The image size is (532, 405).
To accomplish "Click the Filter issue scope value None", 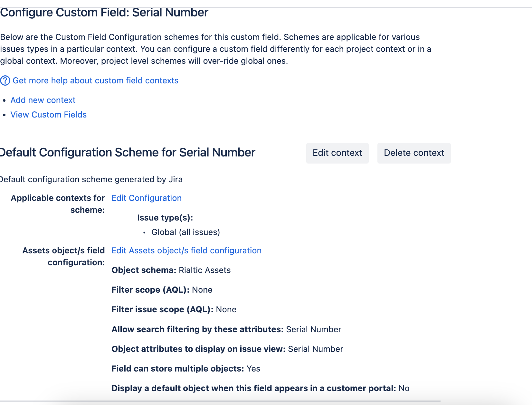I will [x=226, y=309].
